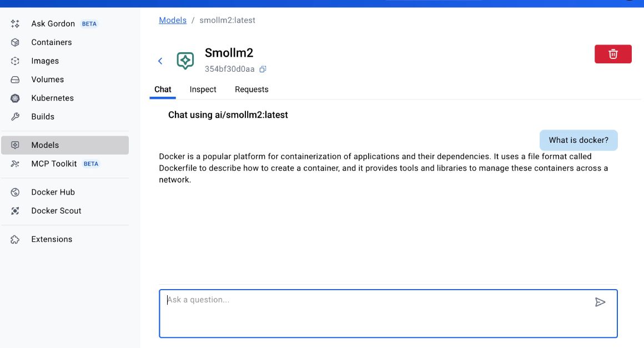Switch to the Inspect tab
Viewport: 644px width, 348px height.
coord(203,89)
